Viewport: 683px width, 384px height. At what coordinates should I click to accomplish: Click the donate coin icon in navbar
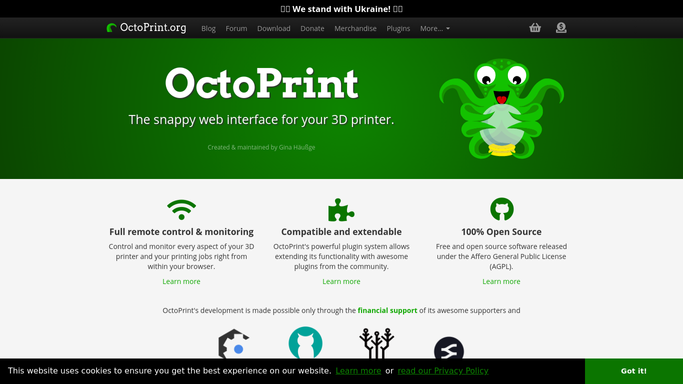561,28
